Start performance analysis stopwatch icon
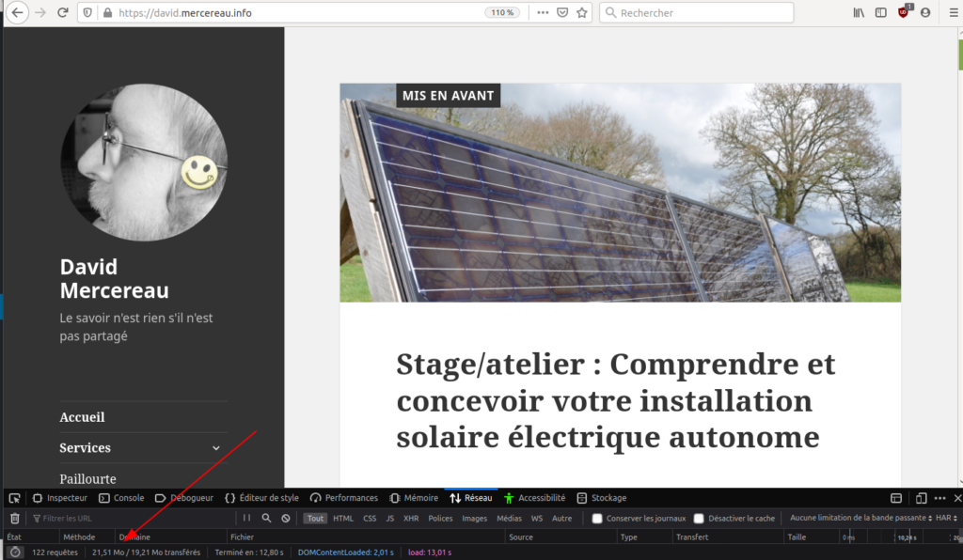The width and height of the screenshot is (963, 560). tap(15, 552)
